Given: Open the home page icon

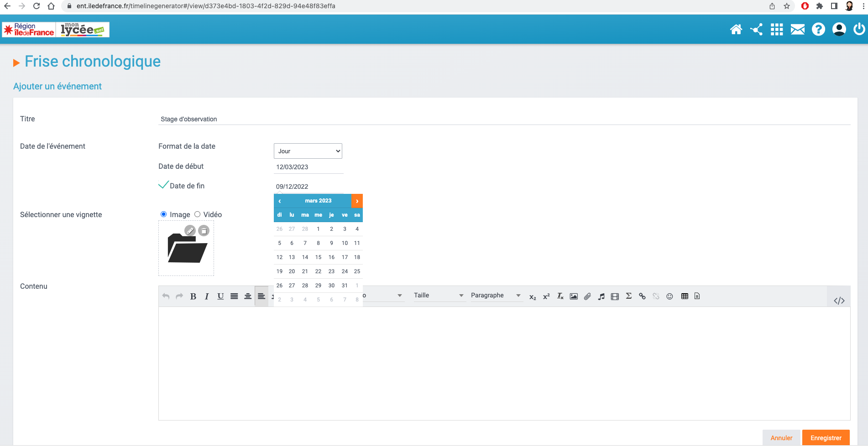Looking at the screenshot, I should pos(736,30).
